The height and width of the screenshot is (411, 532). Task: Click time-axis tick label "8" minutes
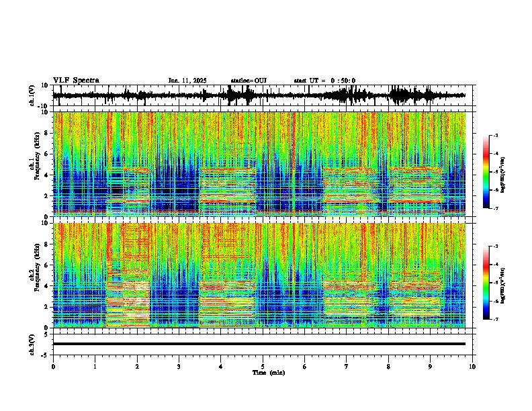388,367
